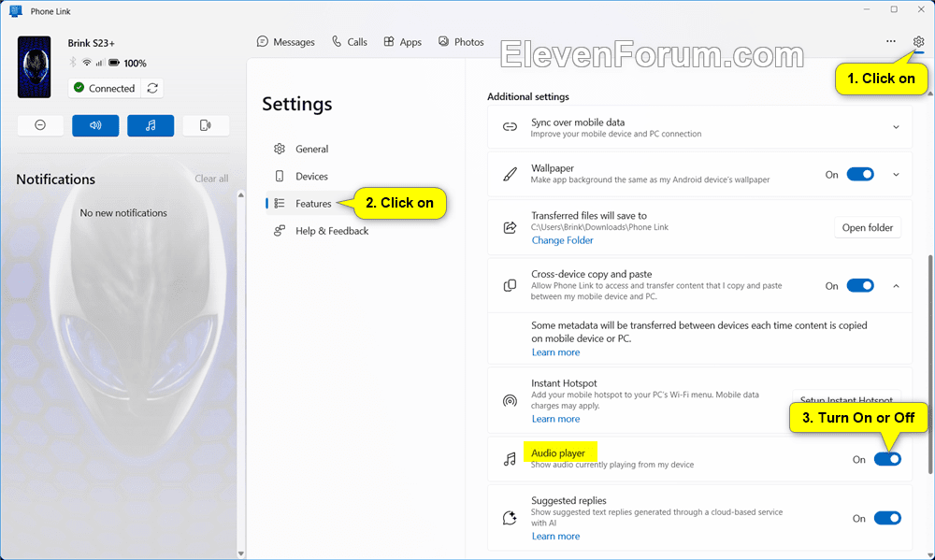Click the Audio player music note icon

point(510,459)
